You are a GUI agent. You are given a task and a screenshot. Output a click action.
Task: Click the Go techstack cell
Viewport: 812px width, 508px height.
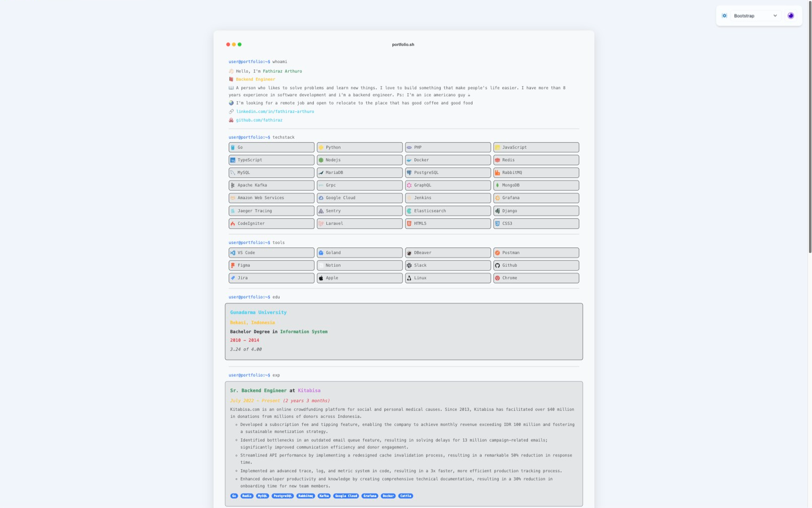pos(272,147)
